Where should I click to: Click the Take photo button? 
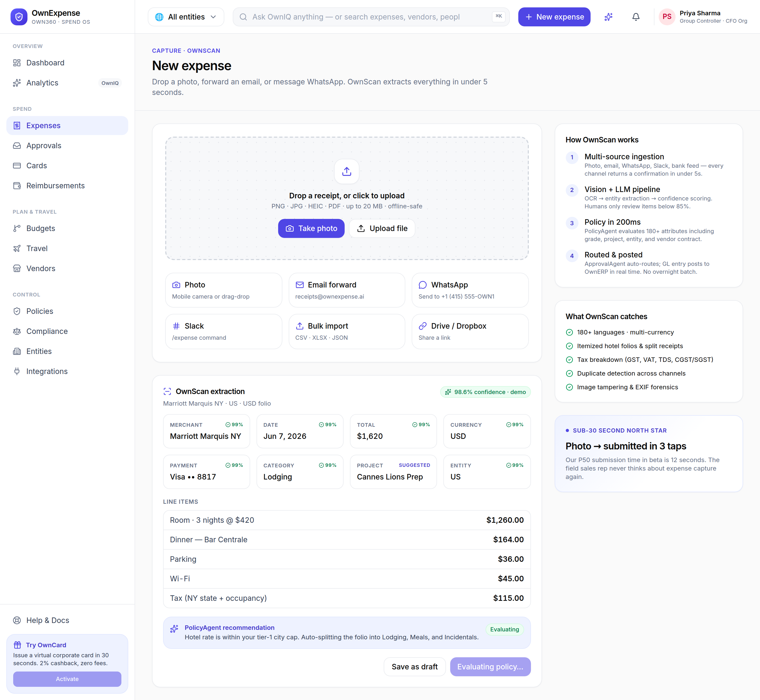pyautogui.click(x=311, y=228)
